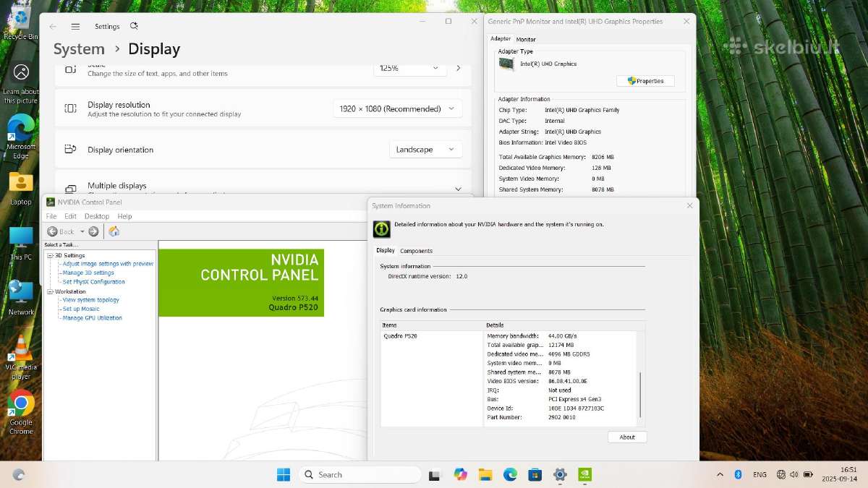Screen dimensions: 868x488
Task: Launch VLC media player from the desktop
Action: [x=21, y=356]
